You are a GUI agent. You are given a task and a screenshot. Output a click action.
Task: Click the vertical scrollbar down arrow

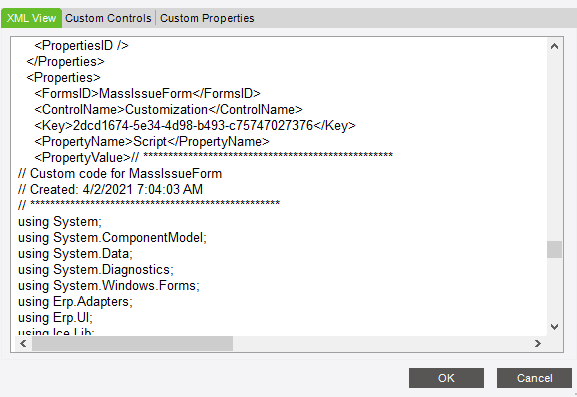pyautogui.click(x=554, y=327)
